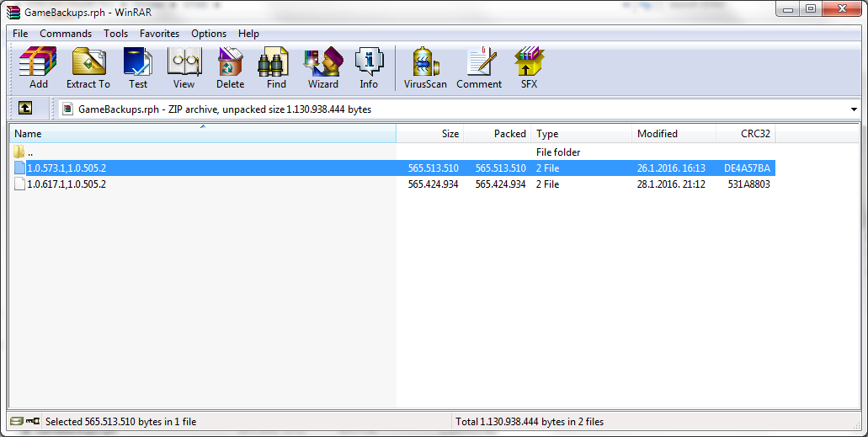Open the Tools menu
Viewport: 868px width, 437px height.
pos(115,33)
